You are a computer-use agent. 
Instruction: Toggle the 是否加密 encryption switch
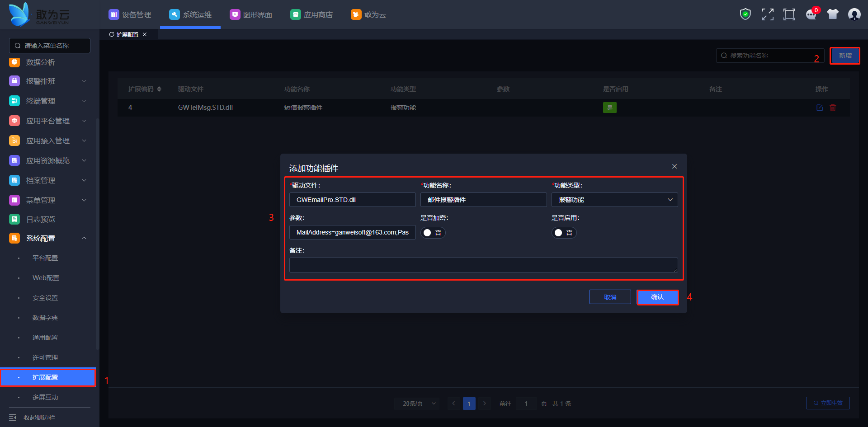(433, 233)
